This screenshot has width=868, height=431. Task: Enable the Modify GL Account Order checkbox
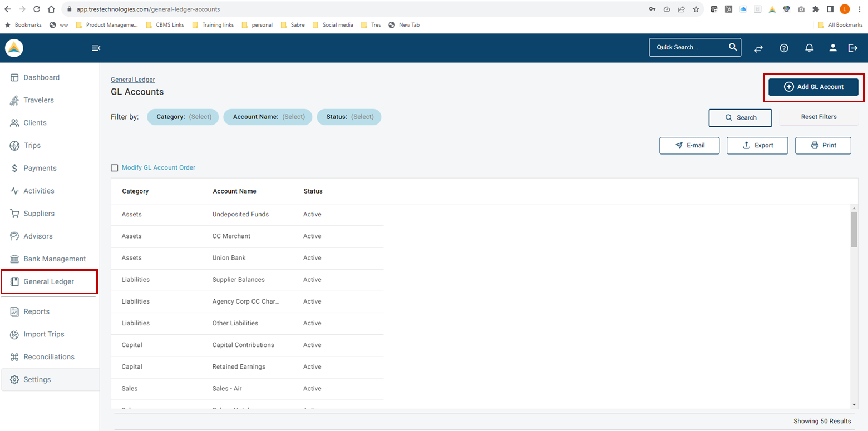(115, 167)
